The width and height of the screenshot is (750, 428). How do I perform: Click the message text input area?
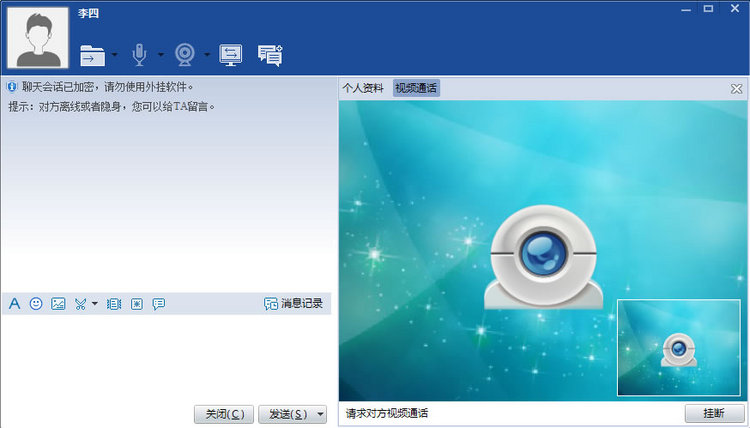click(x=166, y=358)
